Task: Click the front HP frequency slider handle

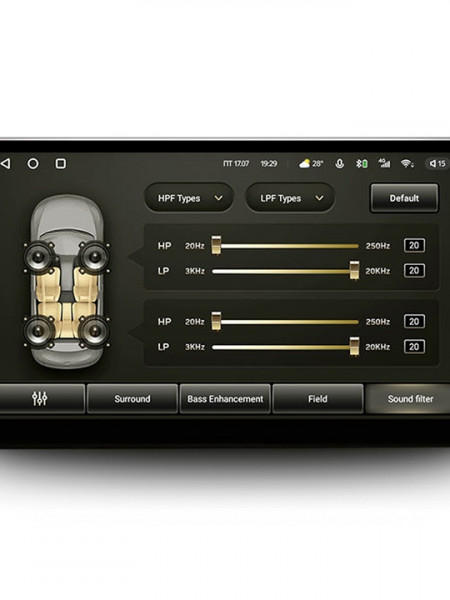Action: [x=216, y=245]
